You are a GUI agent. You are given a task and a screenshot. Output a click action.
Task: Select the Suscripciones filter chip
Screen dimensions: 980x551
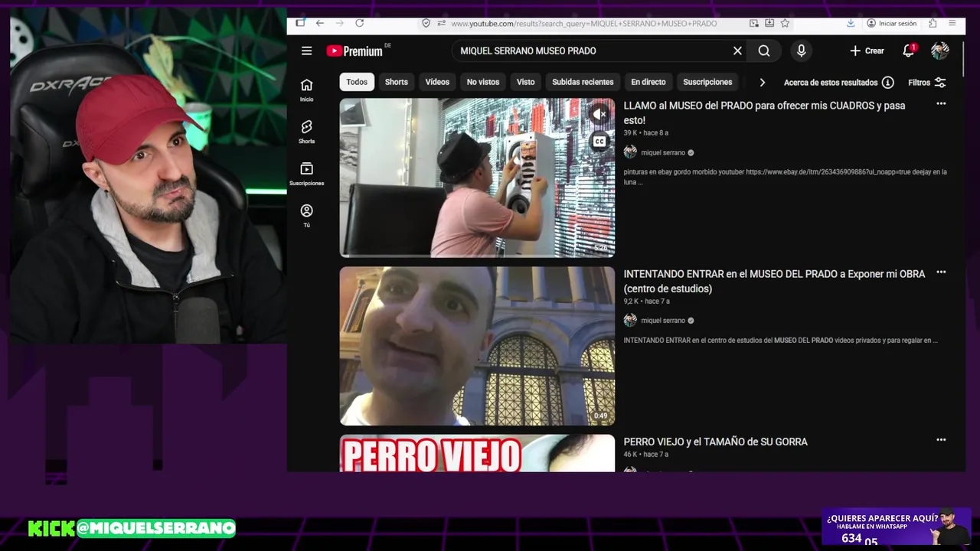coord(707,82)
